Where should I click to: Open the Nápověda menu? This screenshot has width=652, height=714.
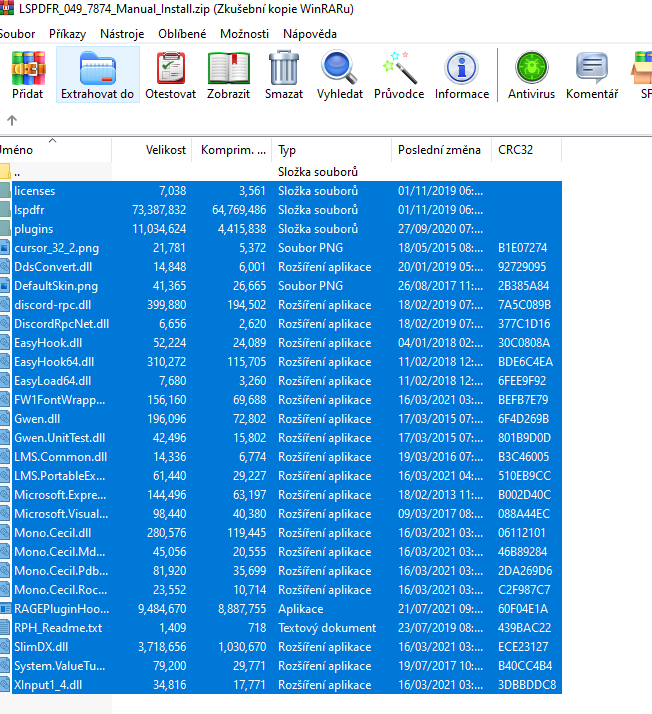(310, 34)
